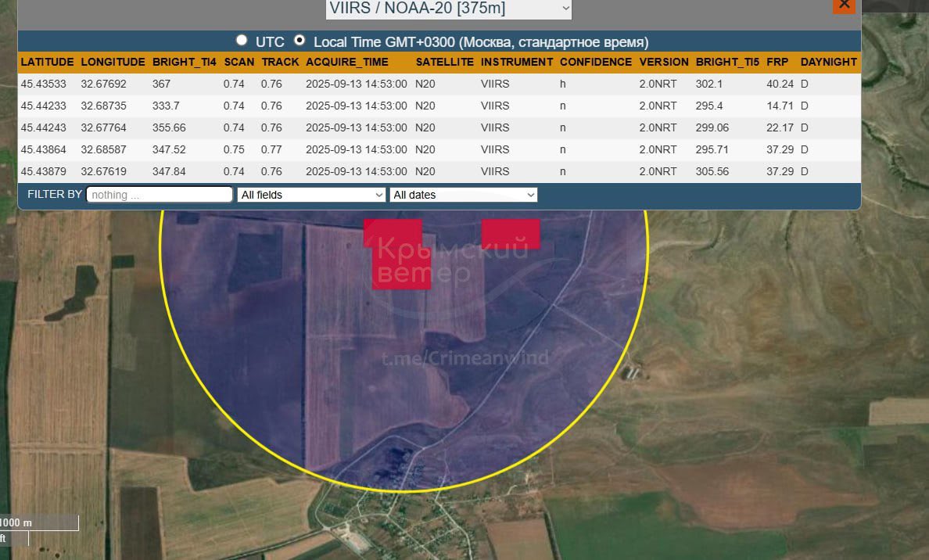Click brightness value 367

coord(161,84)
